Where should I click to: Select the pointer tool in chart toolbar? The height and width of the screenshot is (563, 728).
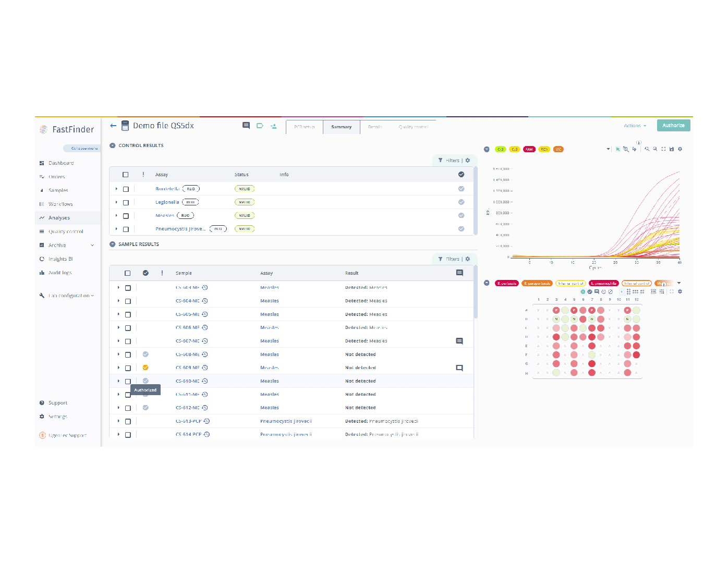point(618,149)
